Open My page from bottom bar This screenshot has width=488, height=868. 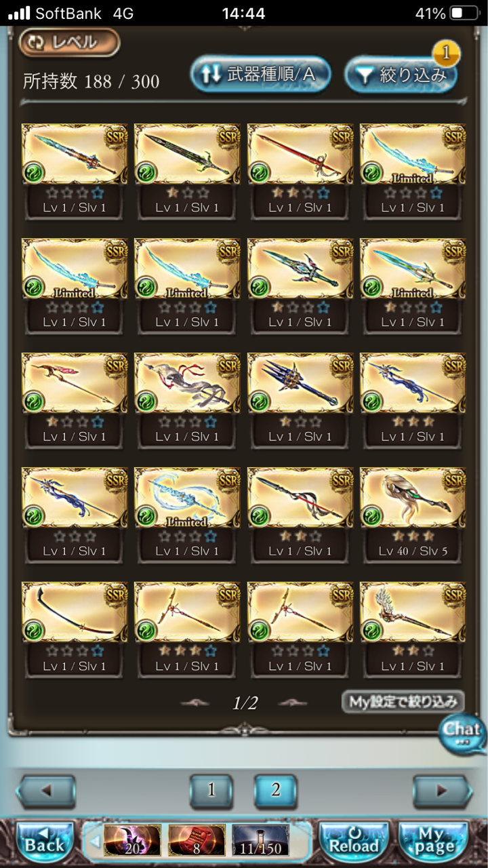(434, 842)
